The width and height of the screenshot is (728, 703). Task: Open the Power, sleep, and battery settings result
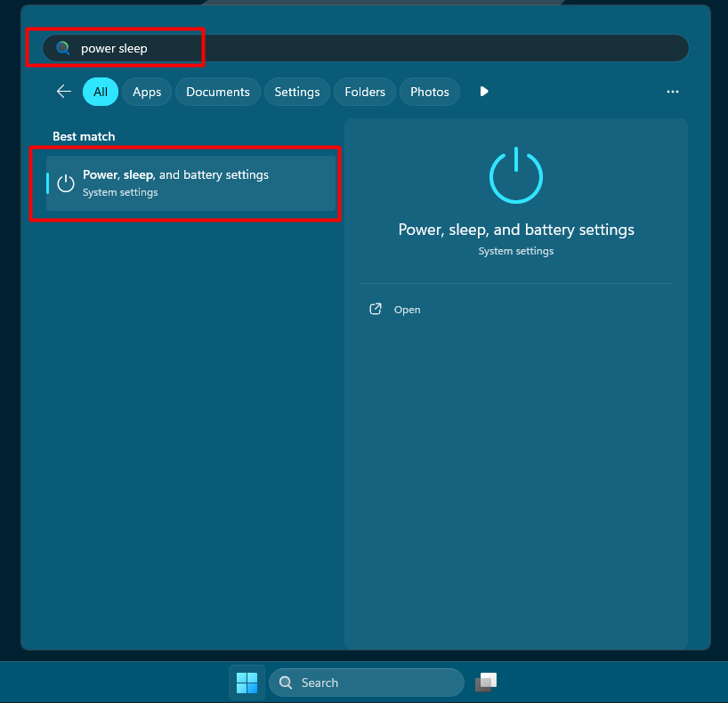tap(191, 183)
